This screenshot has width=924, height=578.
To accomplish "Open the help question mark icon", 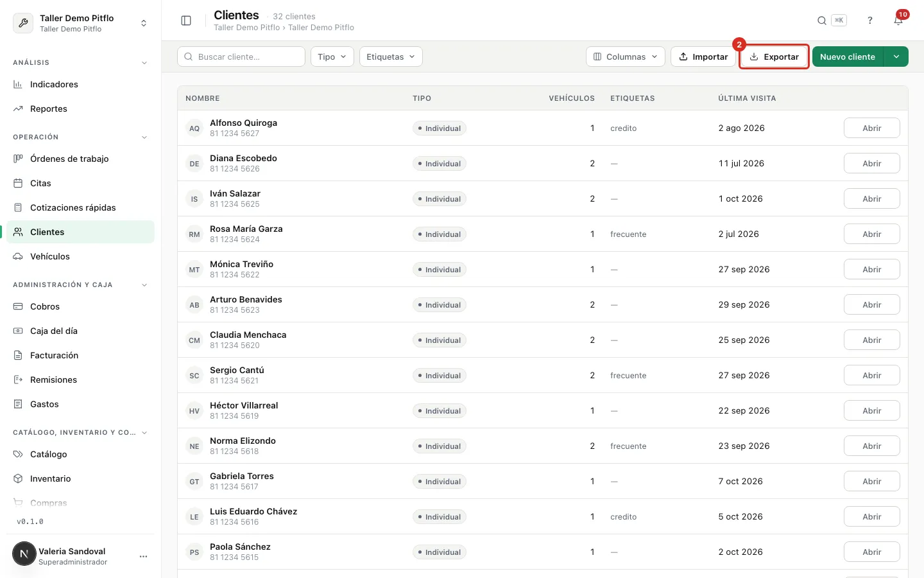I will point(870,21).
